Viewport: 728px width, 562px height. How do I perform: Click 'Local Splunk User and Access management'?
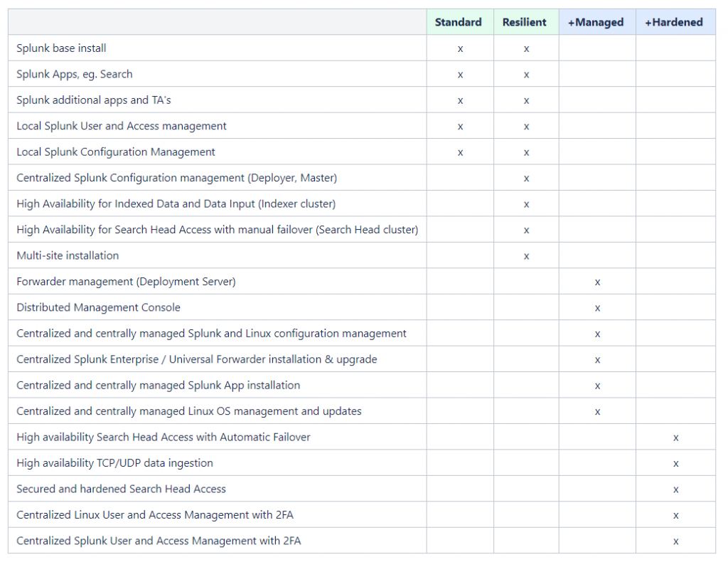click(x=122, y=127)
